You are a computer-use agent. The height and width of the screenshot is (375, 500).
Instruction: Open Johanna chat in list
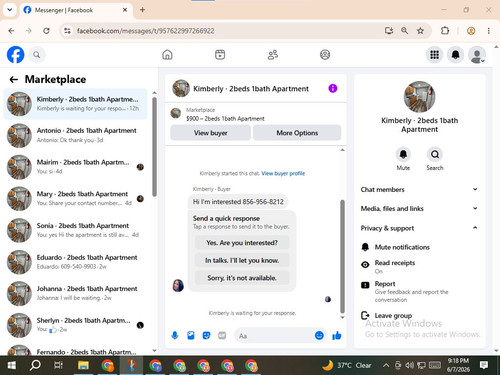(75, 293)
